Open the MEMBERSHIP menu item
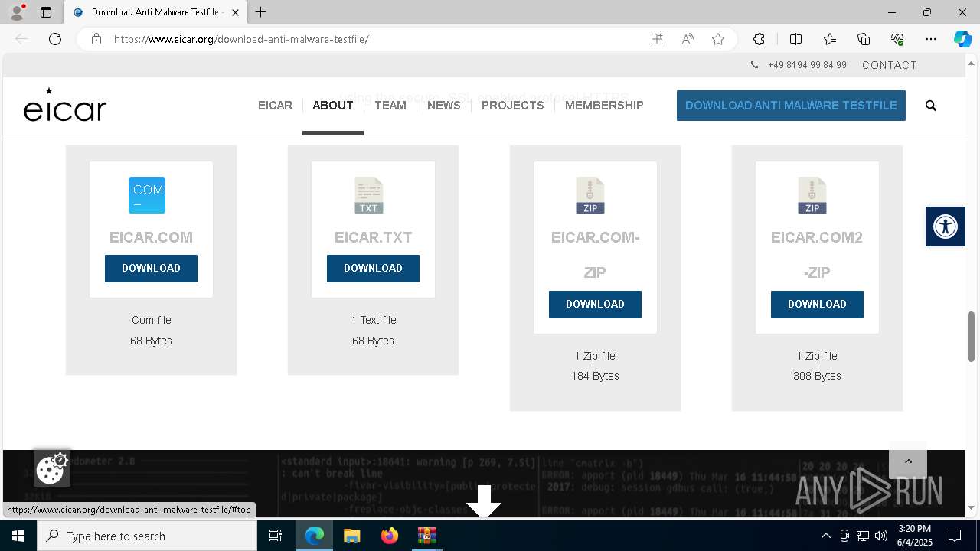This screenshot has width=980, height=551. [604, 106]
